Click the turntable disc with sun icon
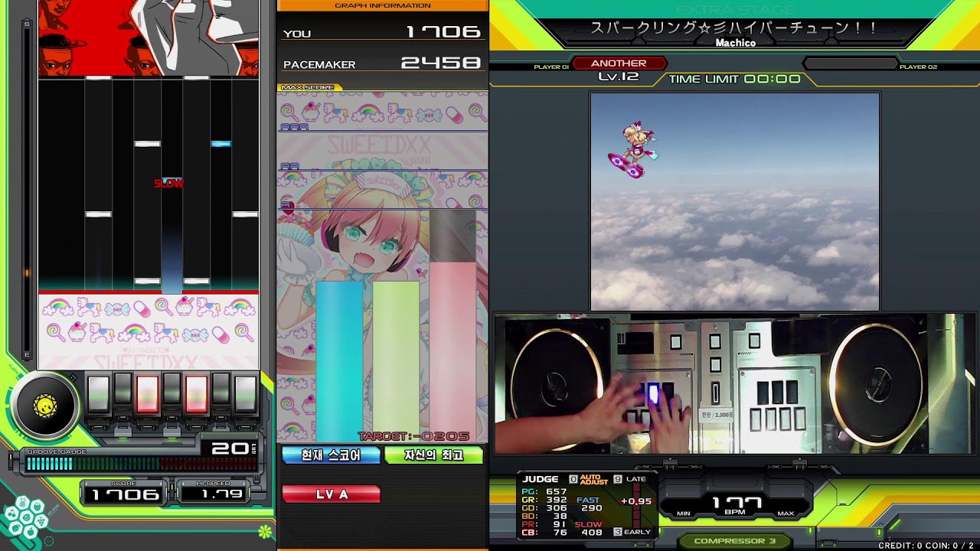The height and width of the screenshot is (551, 980). click(x=45, y=406)
